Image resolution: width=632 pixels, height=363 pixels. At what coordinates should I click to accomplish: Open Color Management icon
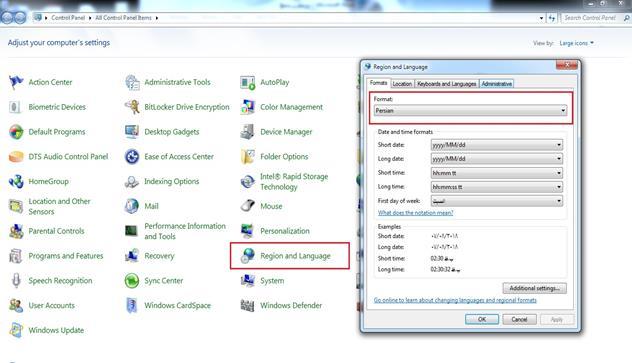[x=248, y=107]
